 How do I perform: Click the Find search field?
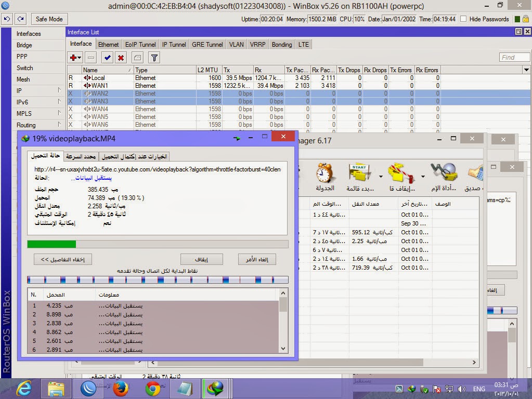(x=514, y=57)
